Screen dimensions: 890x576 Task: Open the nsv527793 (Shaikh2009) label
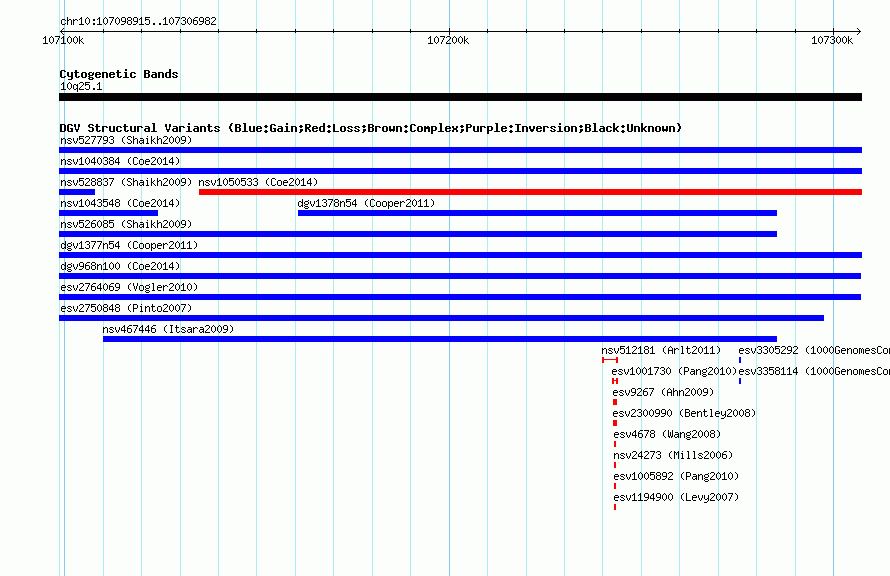click(x=126, y=140)
